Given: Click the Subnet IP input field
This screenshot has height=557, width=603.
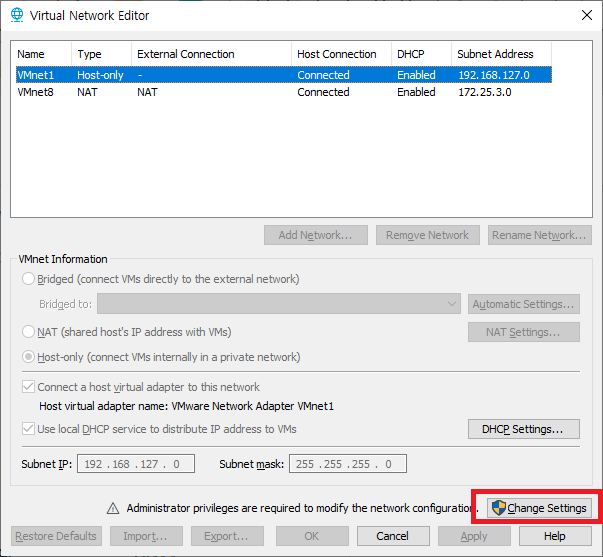Looking at the screenshot, I should pos(136,464).
